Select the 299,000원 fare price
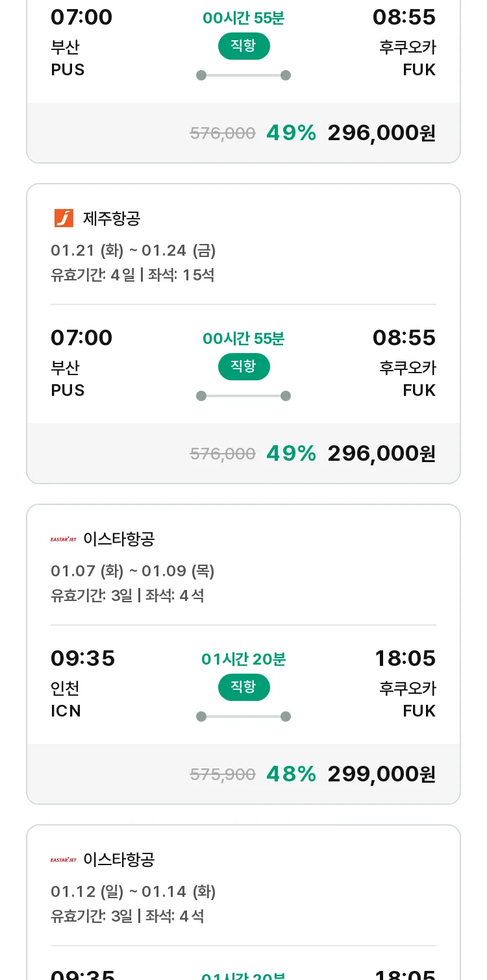 [381, 774]
